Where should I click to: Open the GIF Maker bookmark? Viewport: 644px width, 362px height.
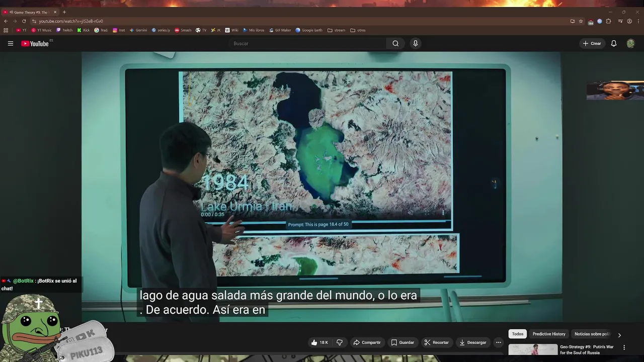(x=280, y=30)
